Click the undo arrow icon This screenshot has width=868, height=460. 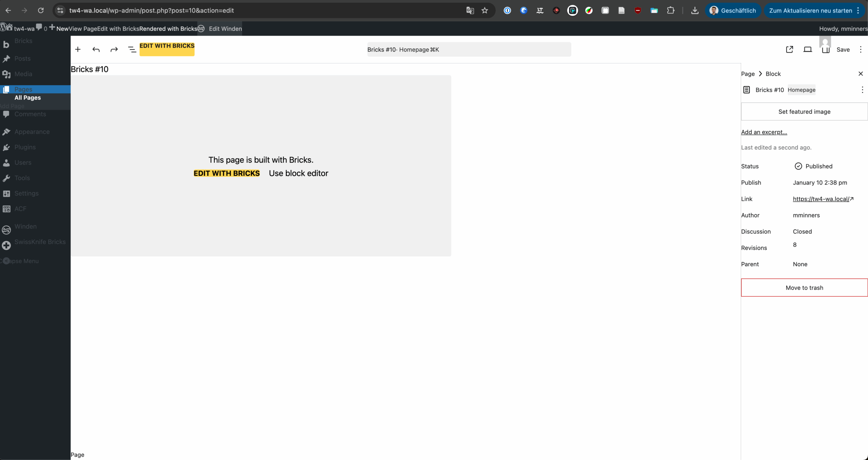point(96,50)
